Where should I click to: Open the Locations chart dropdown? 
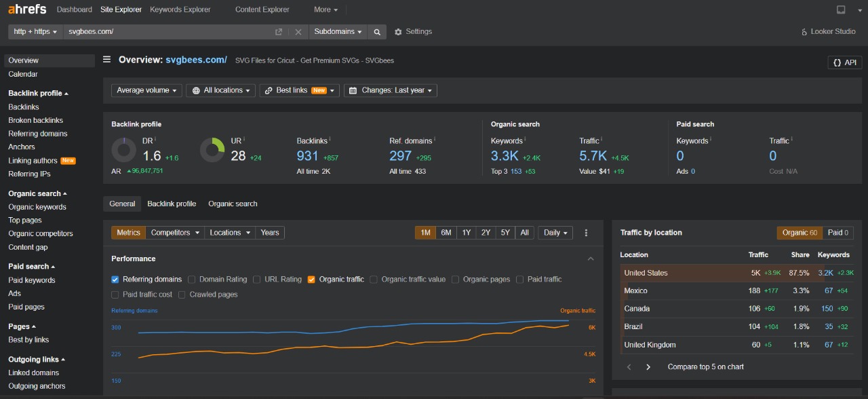click(230, 233)
